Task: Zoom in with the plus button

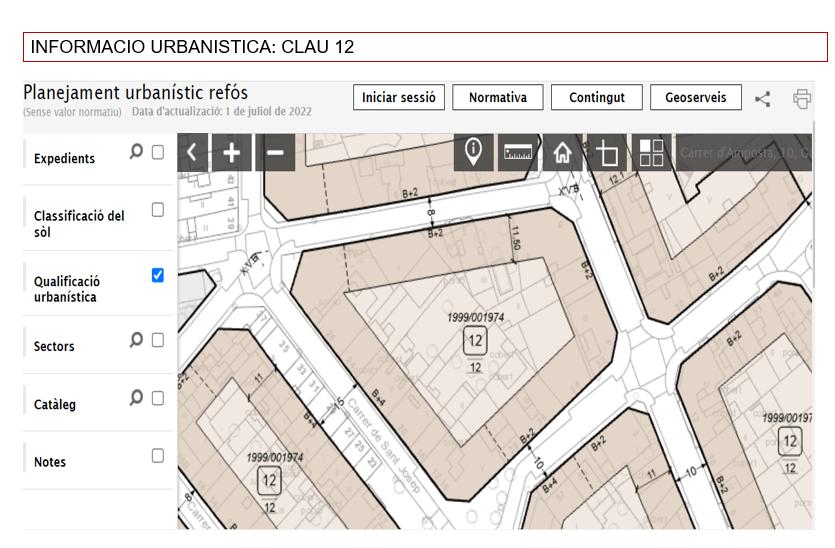Action: tap(232, 153)
